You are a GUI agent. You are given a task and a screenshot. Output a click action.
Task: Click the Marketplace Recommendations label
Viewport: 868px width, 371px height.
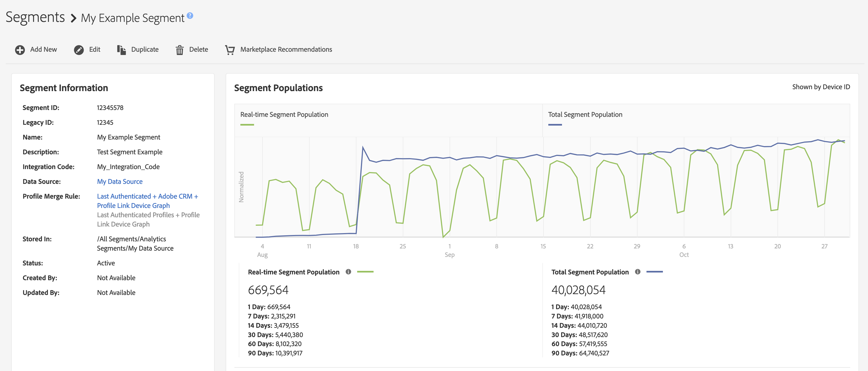(x=286, y=50)
